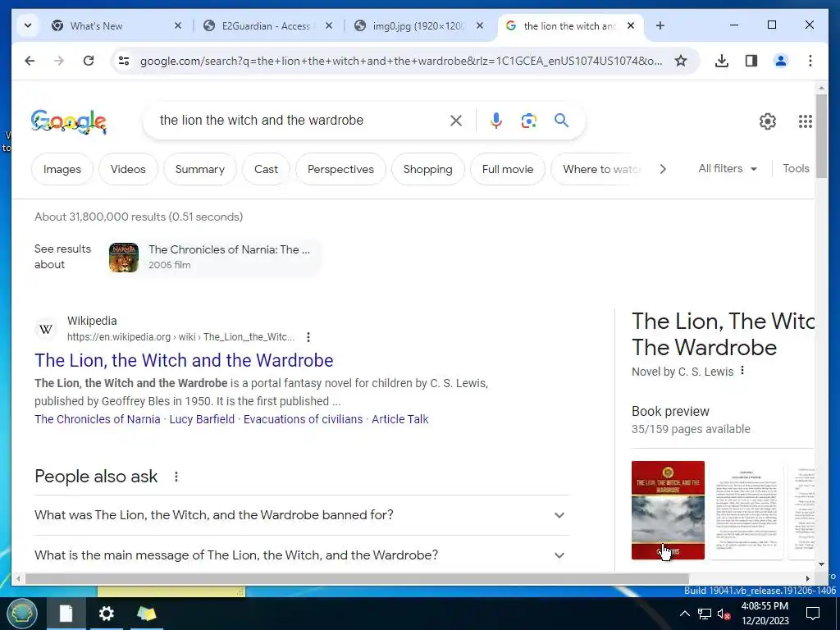Open the Start menu orb

(22, 614)
